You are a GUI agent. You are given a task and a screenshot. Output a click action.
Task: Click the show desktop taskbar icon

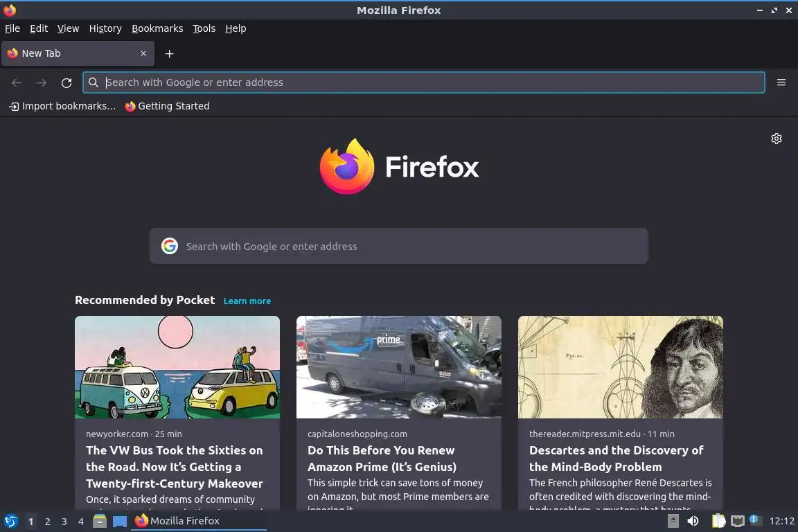pyautogui.click(x=120, y=521)
